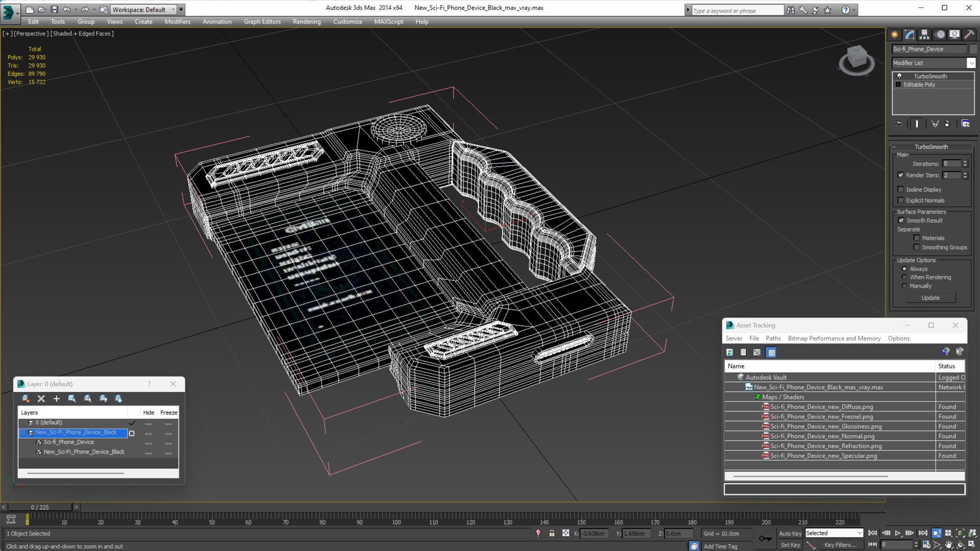The image size is (980, 551).
Task: Open the Workspace Default dropdown
Action: coord(143,9)
